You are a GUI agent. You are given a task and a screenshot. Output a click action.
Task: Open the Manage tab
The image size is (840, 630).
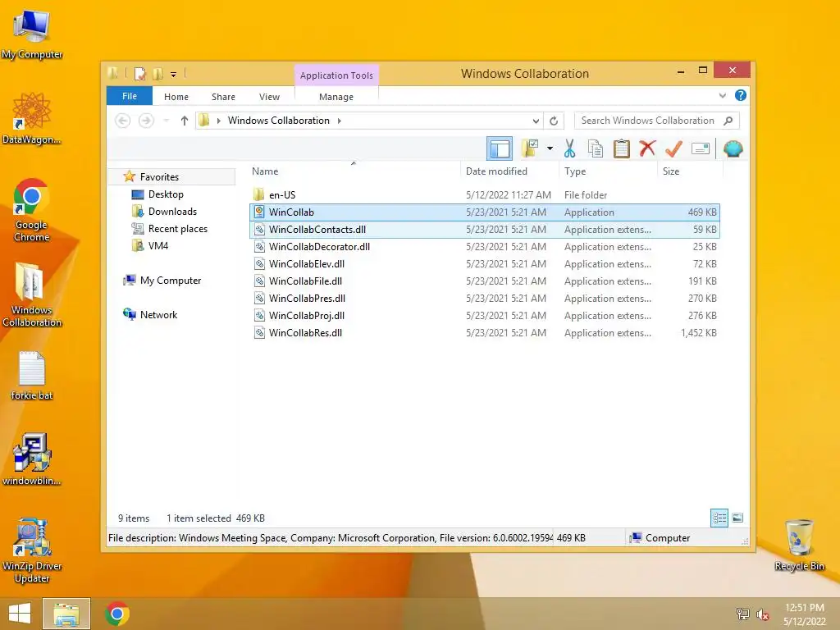[x=336, y=97]
